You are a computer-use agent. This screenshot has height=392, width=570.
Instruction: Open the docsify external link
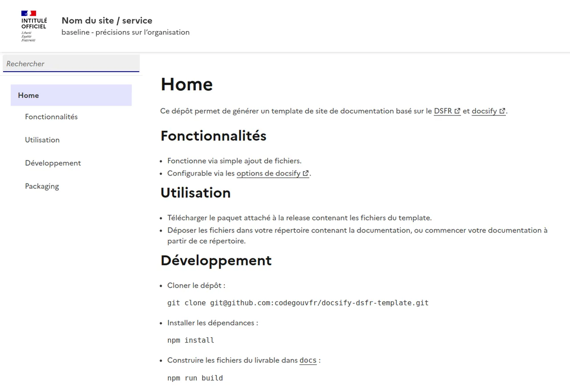[489, 111]
